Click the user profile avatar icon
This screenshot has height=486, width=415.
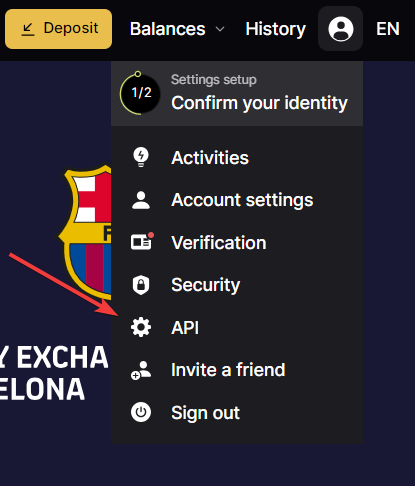pyautogui.click(x=341, y=29)
